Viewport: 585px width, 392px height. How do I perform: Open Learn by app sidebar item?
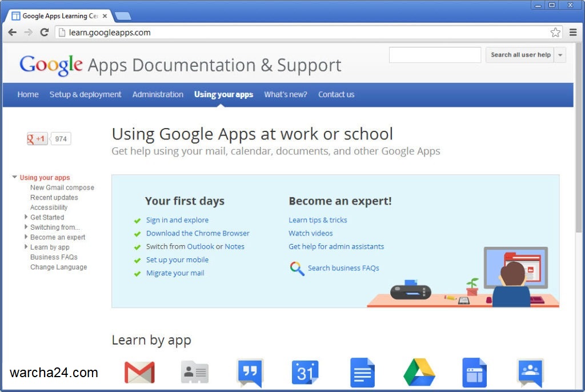pos(50,247)
